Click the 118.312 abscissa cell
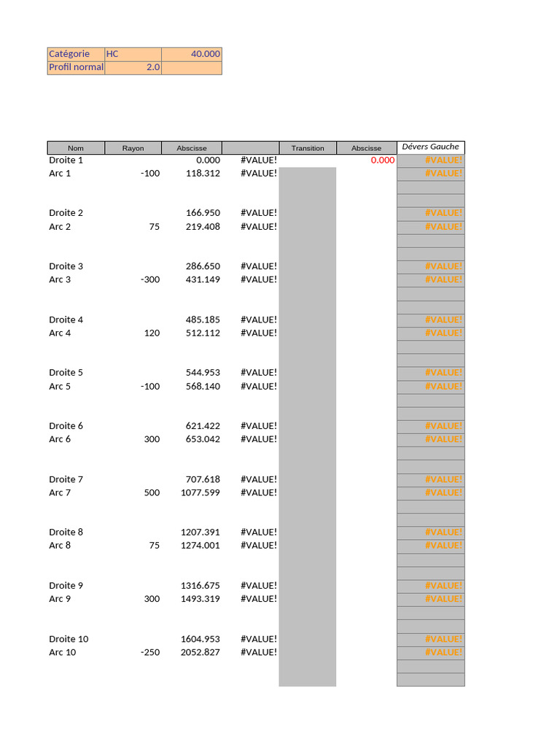Screen dimensions: 560x747 click(x=203, y=174)
